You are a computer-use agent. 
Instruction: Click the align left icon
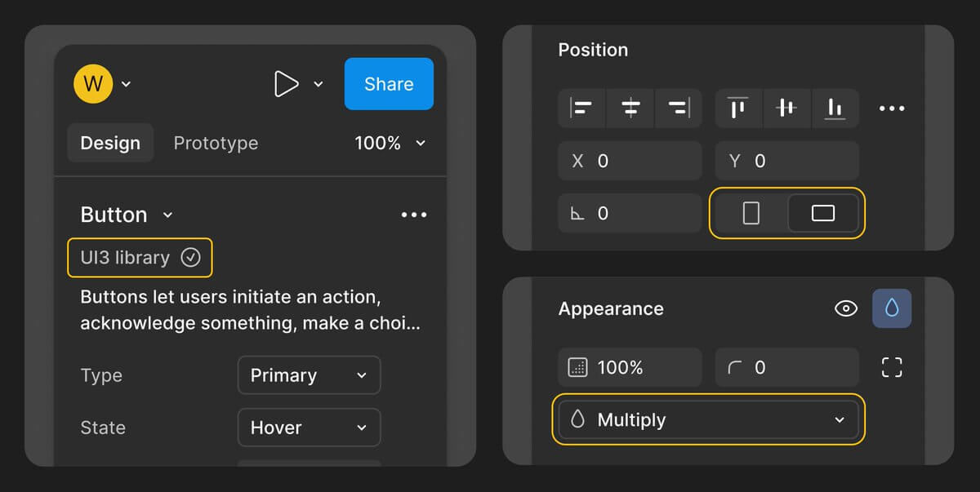pyautogui.click(x=581, y=109)
